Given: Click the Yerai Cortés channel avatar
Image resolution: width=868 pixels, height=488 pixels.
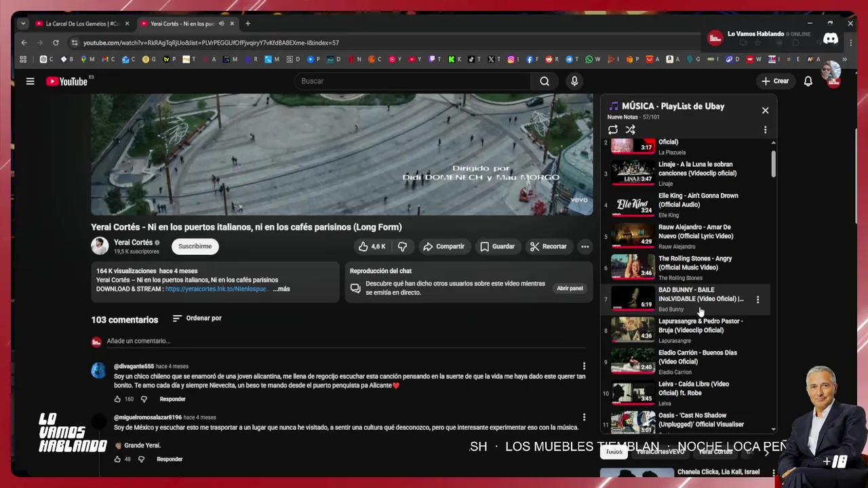Looking at the screenshot, I should click(x=100, y=246).
